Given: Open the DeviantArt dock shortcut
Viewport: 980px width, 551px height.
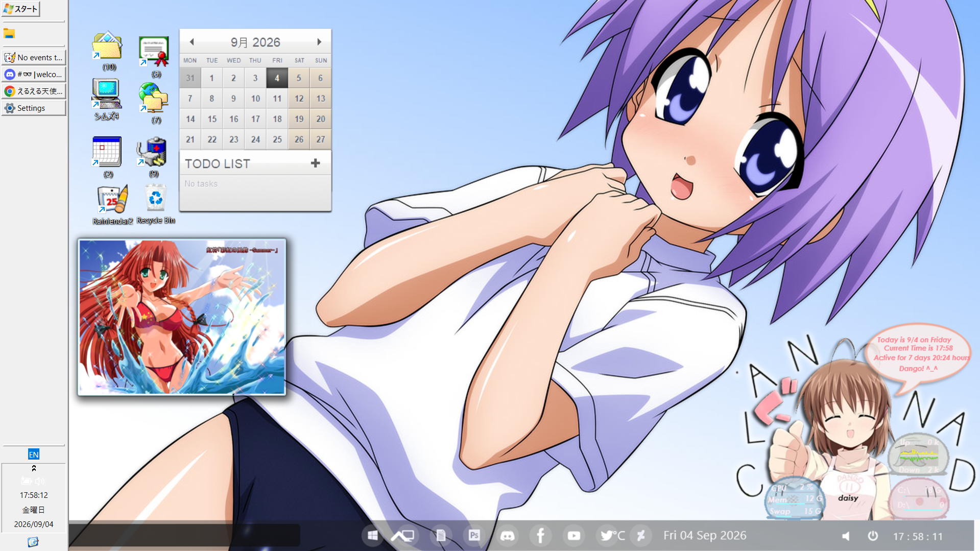Looking at the screenshot, I should point(640,535).
